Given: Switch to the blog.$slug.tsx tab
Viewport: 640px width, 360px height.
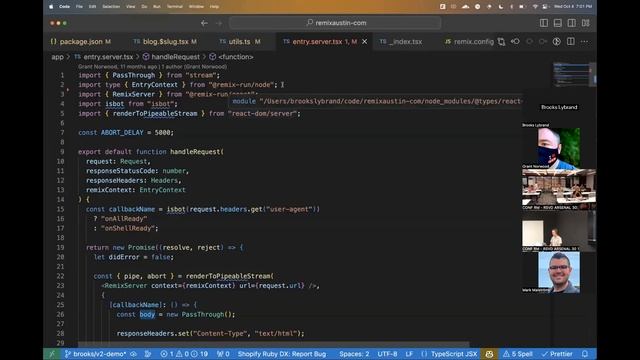Looking at the screenshot, I should coord(165,42).
